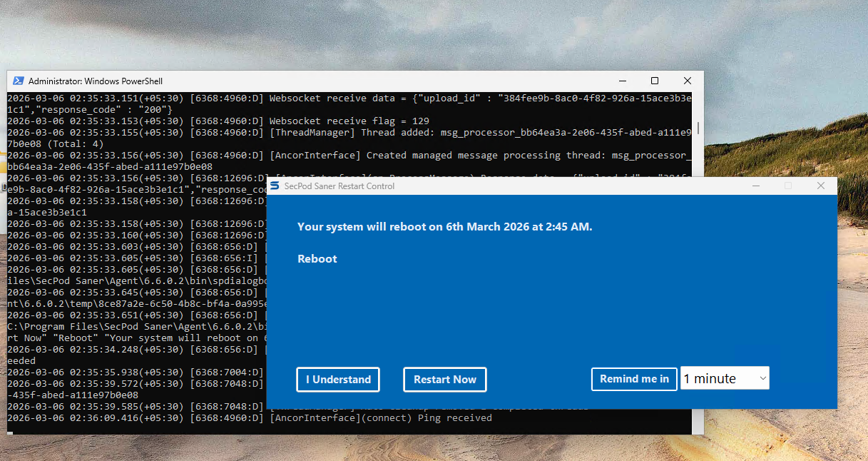Click the '(connect) Ping received' log line

click(x=250, y=418)
